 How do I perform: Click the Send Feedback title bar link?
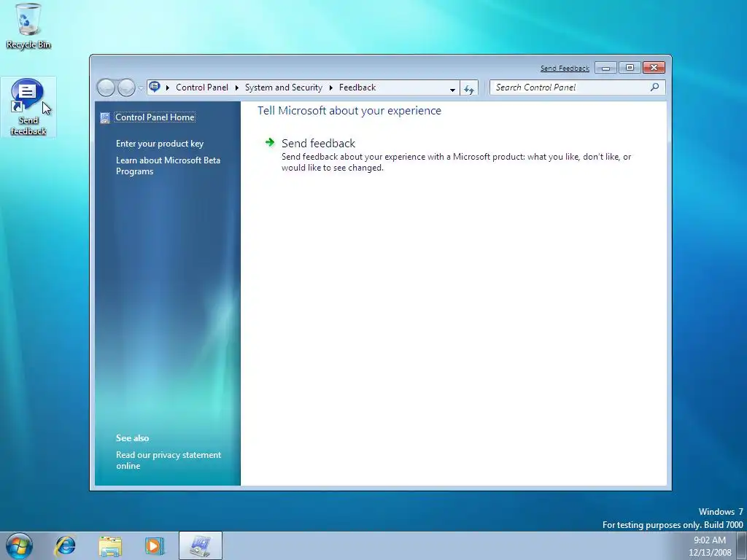click(565, 68)
